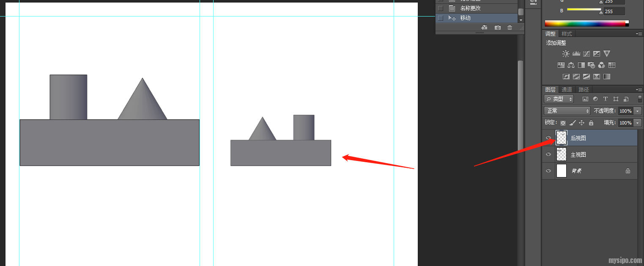The height and width of the screenshot is (266, 644).
Task: Switch to the 通道 tab
Action: pos(567,89)
